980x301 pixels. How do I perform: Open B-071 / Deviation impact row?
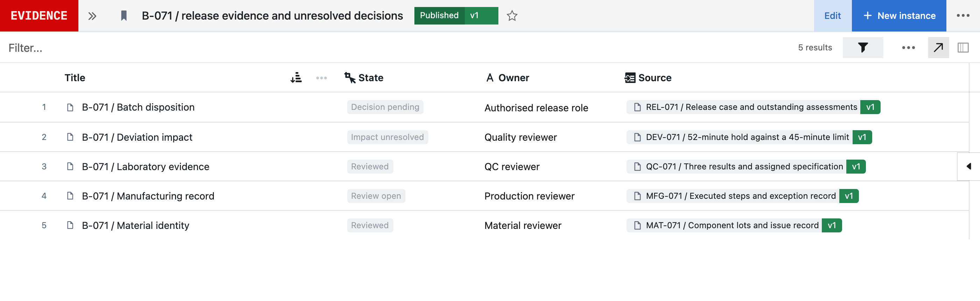click(137, 137)
